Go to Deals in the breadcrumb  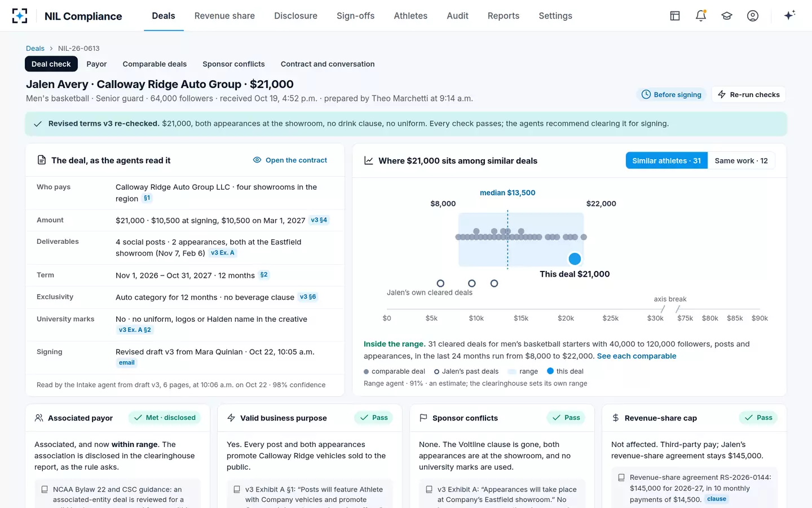coord(35,49)
